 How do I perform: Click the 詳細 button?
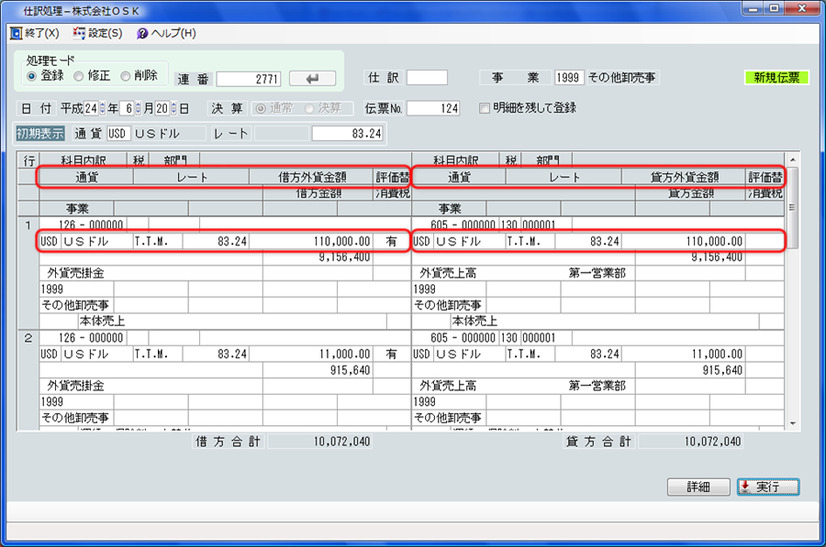coord(699,487)
